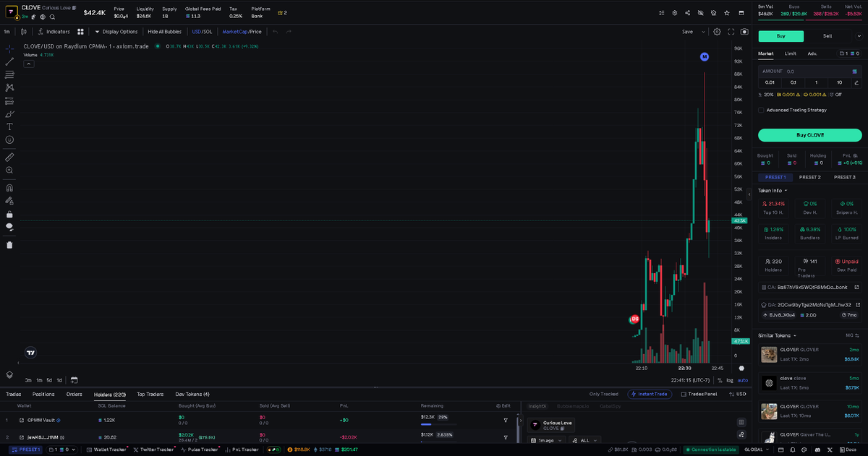
Task: Switch to the Trades tab
Action: pyautogui.click(x=13, y=394)
